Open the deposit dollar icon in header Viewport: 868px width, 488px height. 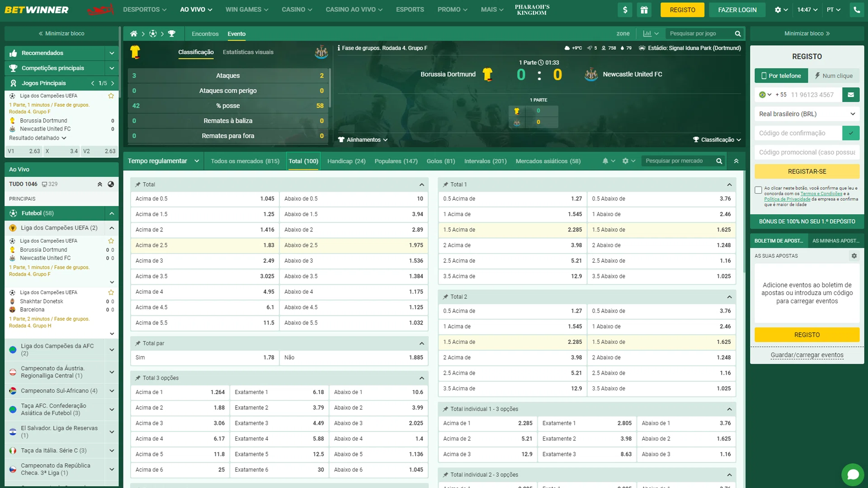coord(625,9)
